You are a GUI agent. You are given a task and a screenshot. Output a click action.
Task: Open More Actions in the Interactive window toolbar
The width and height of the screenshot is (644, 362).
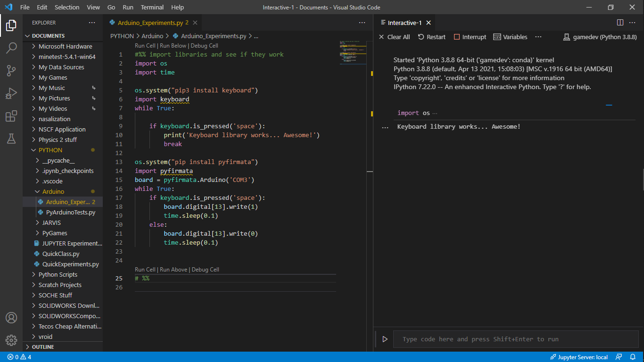pyautogui.click(x=538, y=37)
